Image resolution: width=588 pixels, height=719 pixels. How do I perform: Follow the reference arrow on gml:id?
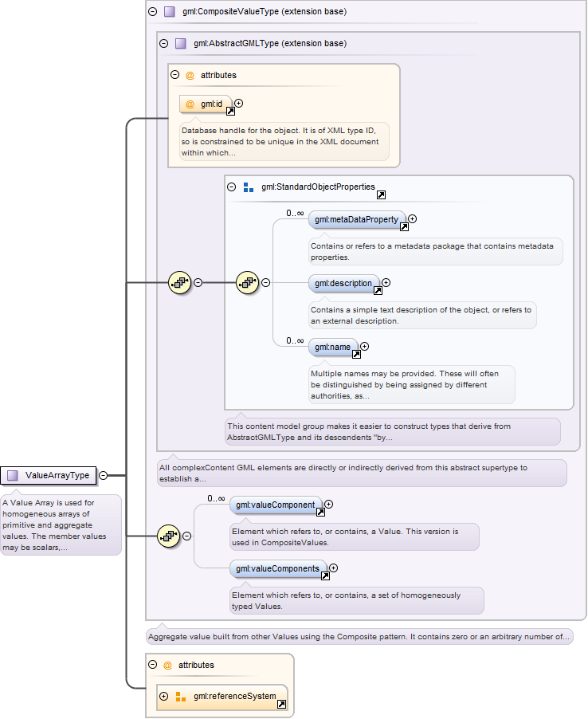pyautogui.click(x=230, y=111)
